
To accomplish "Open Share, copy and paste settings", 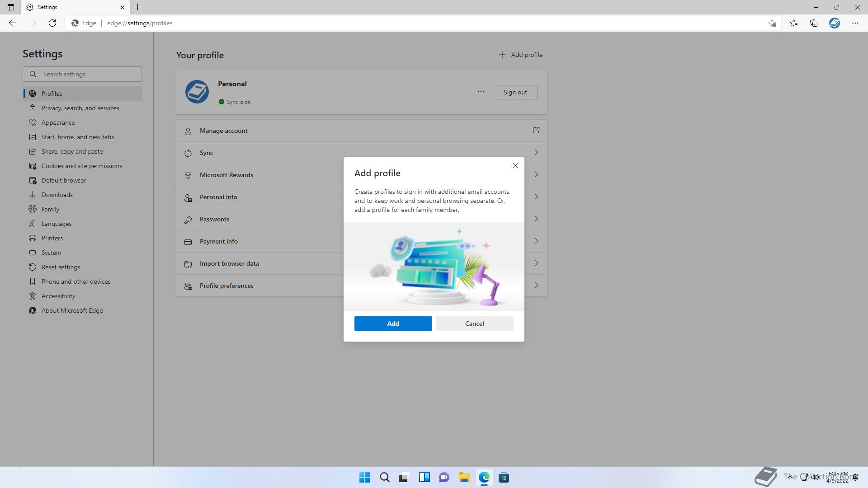I will (x=82, y=151).
